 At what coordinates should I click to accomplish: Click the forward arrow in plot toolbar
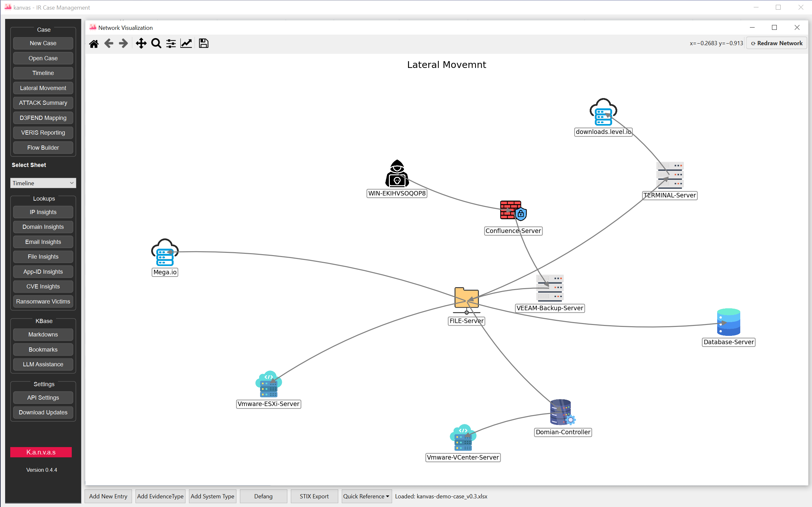click(123, 44)
